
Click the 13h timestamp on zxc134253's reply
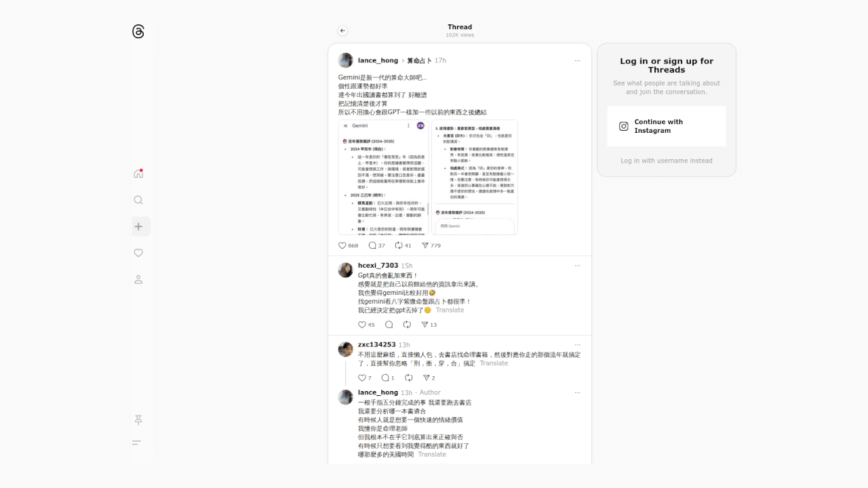[404, 345]
